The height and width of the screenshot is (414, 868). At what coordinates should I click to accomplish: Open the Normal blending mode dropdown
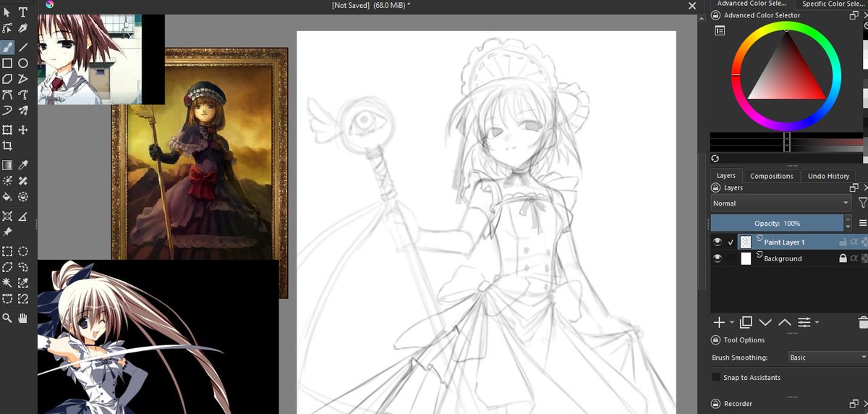(x=782, y=203)
